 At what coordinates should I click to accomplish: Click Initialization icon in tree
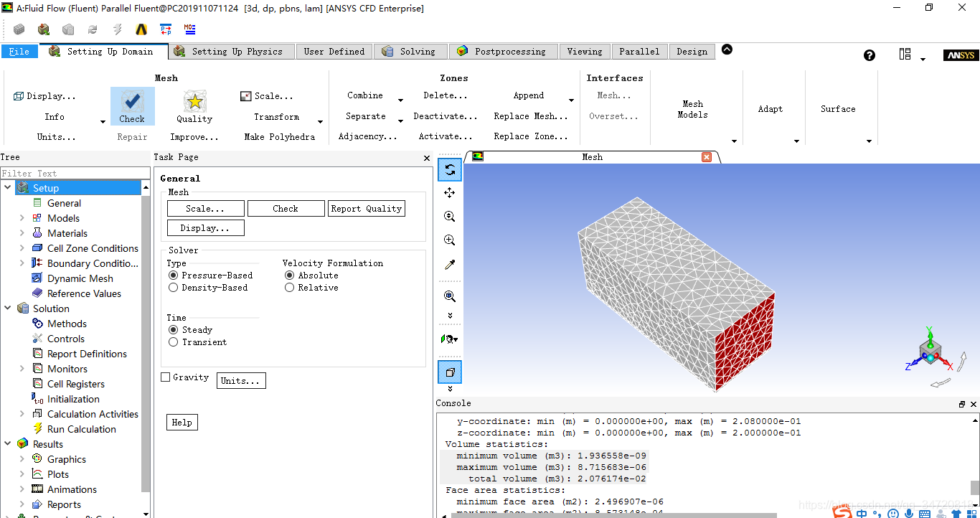37,399
